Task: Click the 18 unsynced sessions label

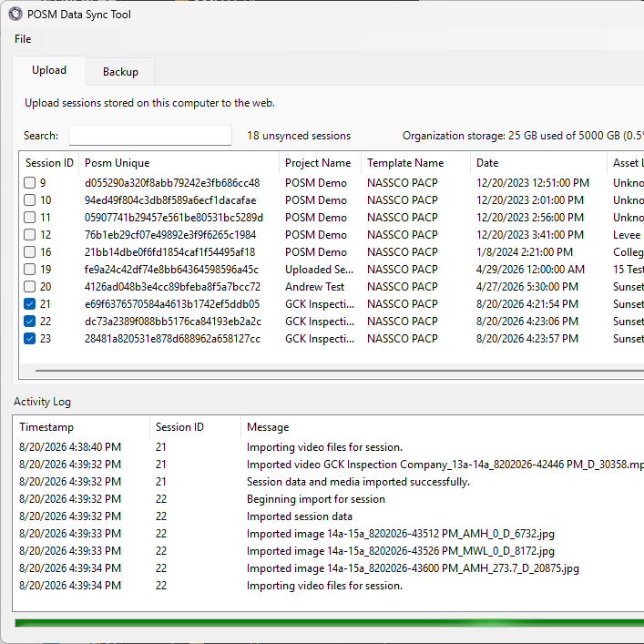Action: 299,136
